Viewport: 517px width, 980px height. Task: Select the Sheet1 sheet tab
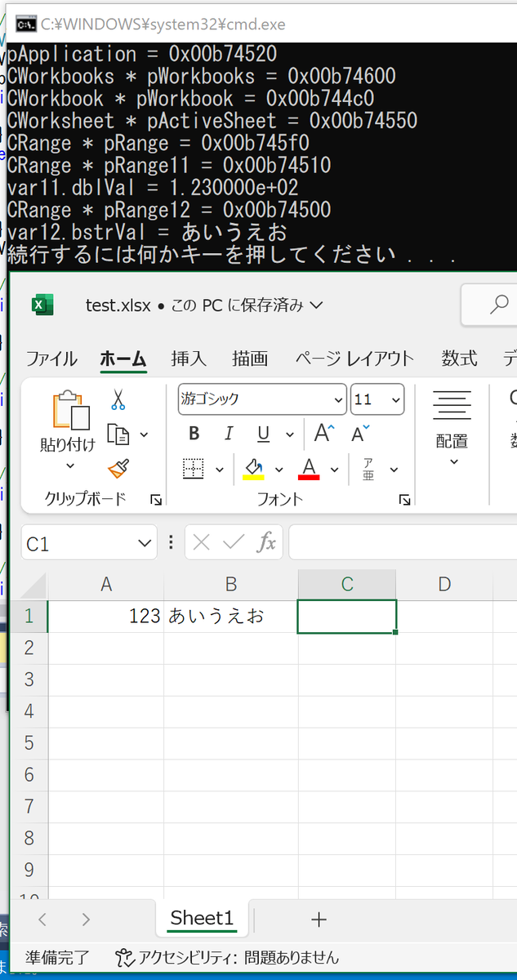point(202,918)
